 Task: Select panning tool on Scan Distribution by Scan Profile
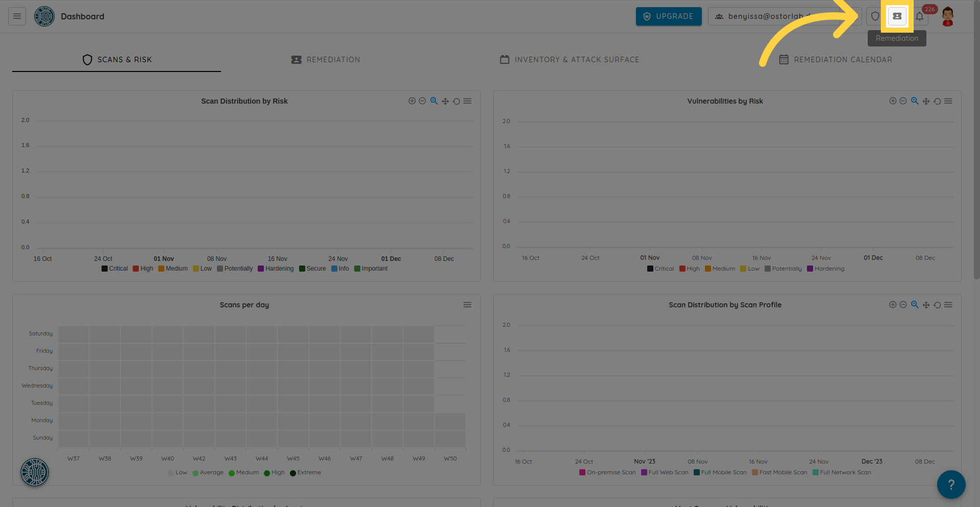(926, 305)
